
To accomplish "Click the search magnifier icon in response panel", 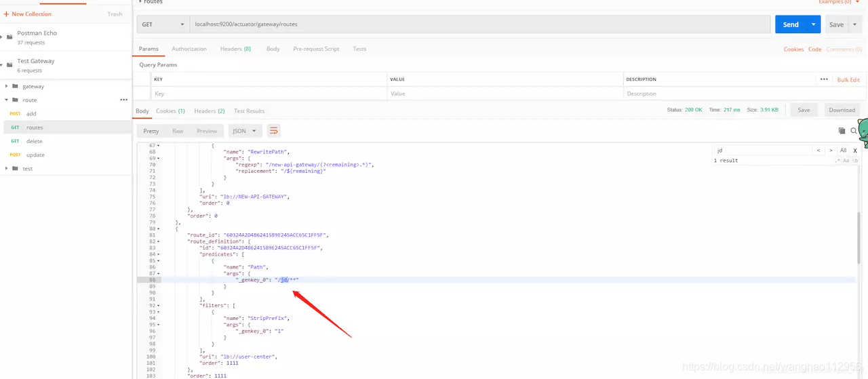I will pyautogui.click(x=854, y=131).
